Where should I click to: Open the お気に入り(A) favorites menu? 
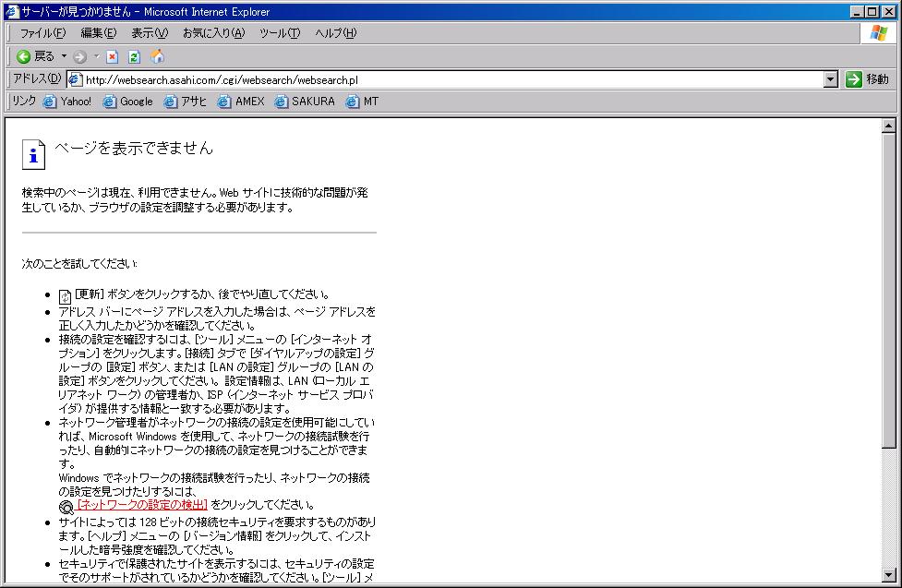pyautogui.click(x=213, y=33)
